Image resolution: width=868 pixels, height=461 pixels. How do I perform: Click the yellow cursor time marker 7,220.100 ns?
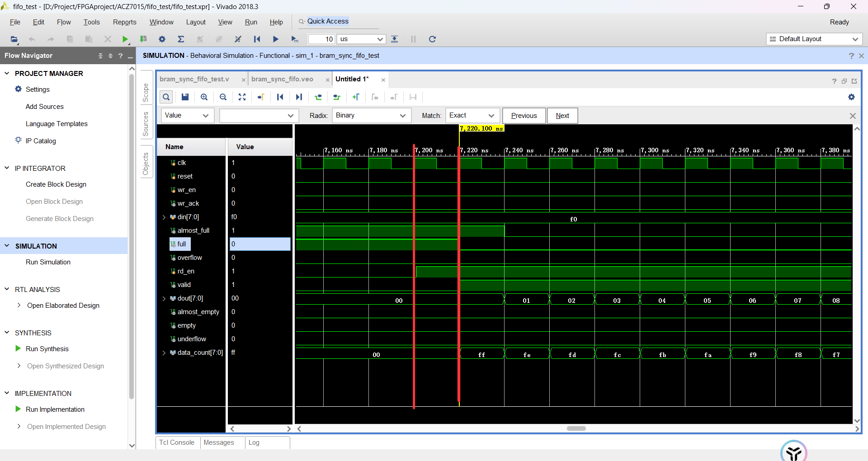[x=482, y=128]
